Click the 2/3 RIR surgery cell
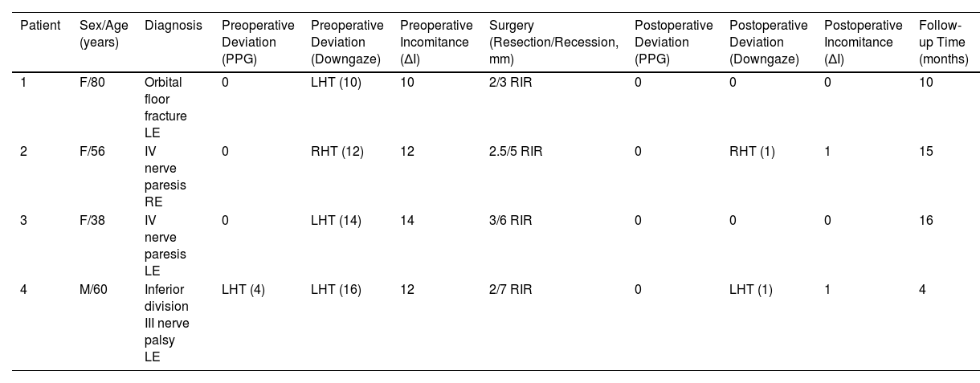Viewport: 980px width, 383px height. 510,83
